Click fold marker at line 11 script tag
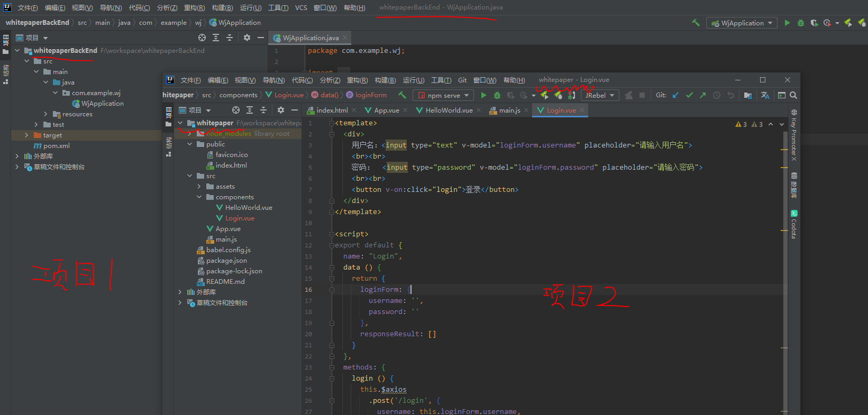 point(332,234)
